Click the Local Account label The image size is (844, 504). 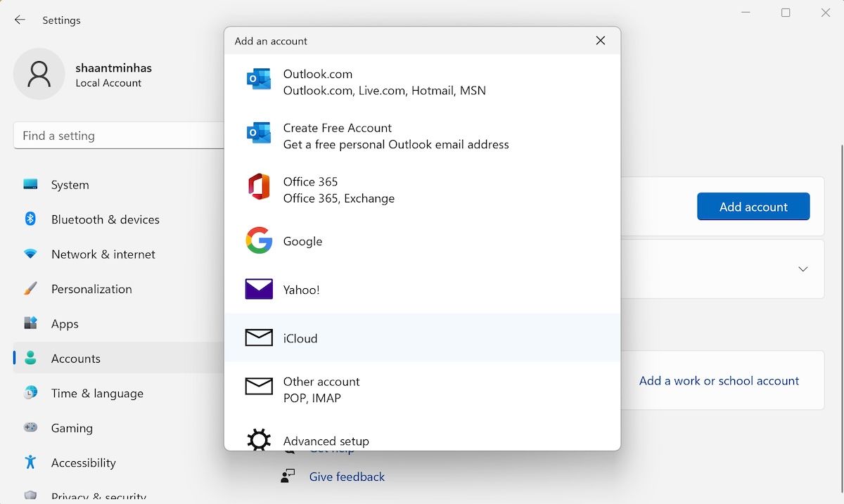[108, 83]
